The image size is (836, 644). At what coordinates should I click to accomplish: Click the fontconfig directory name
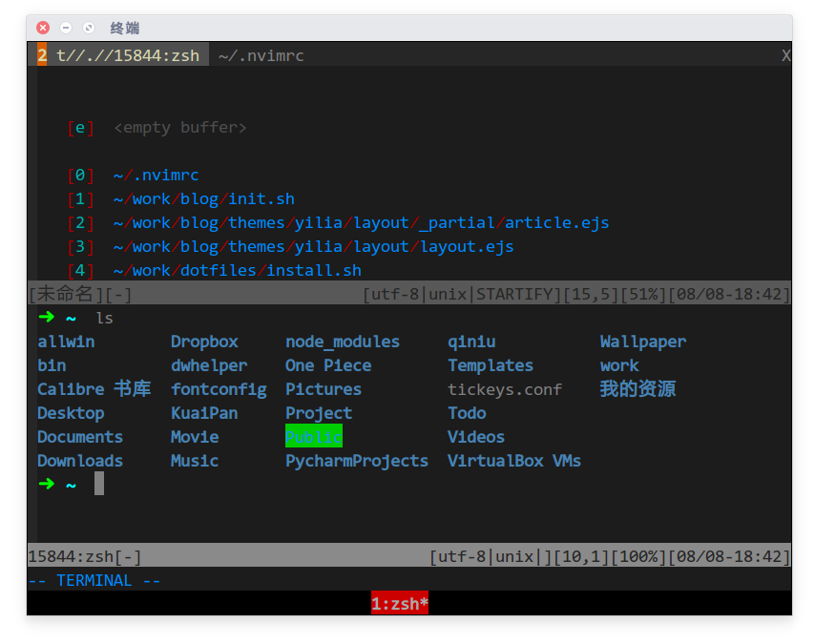pos(219,389)
